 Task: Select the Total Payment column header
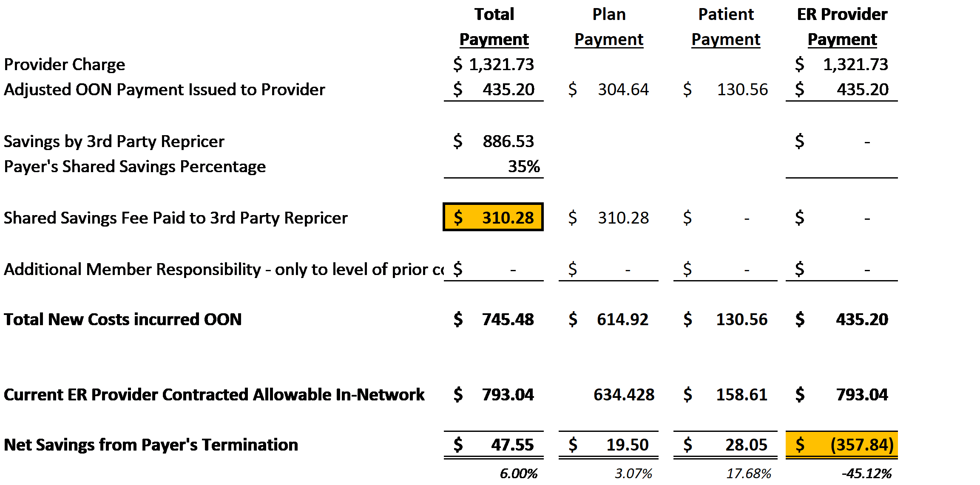494,27
